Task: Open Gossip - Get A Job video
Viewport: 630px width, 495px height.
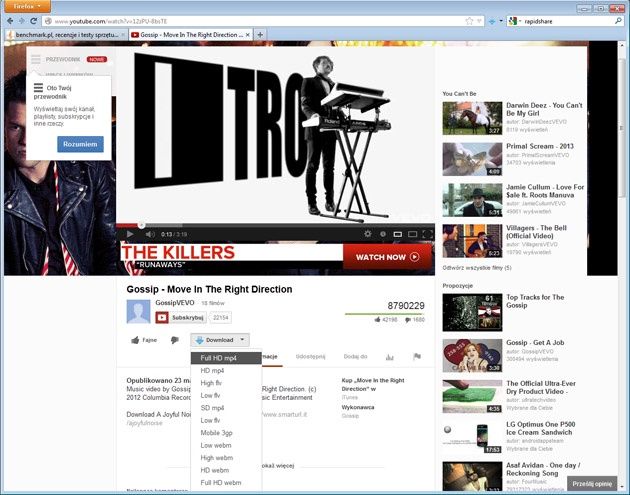Action: [x=535, y=342]
